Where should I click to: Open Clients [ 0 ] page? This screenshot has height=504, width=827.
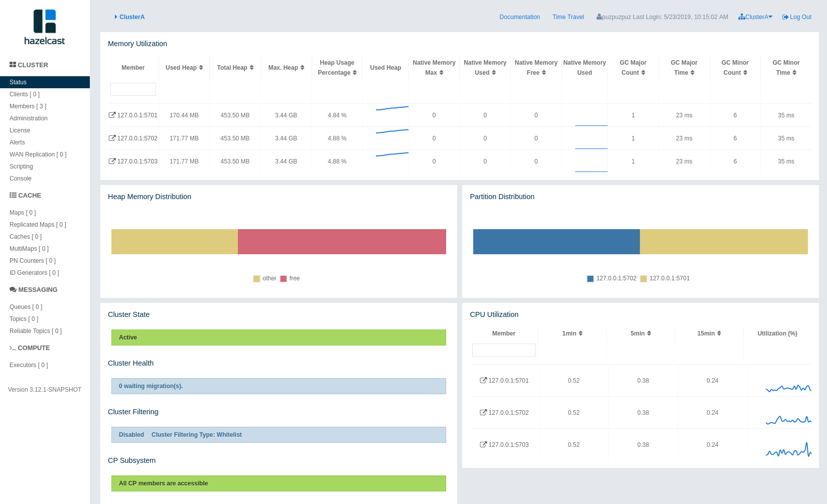[x=25, y=94]
